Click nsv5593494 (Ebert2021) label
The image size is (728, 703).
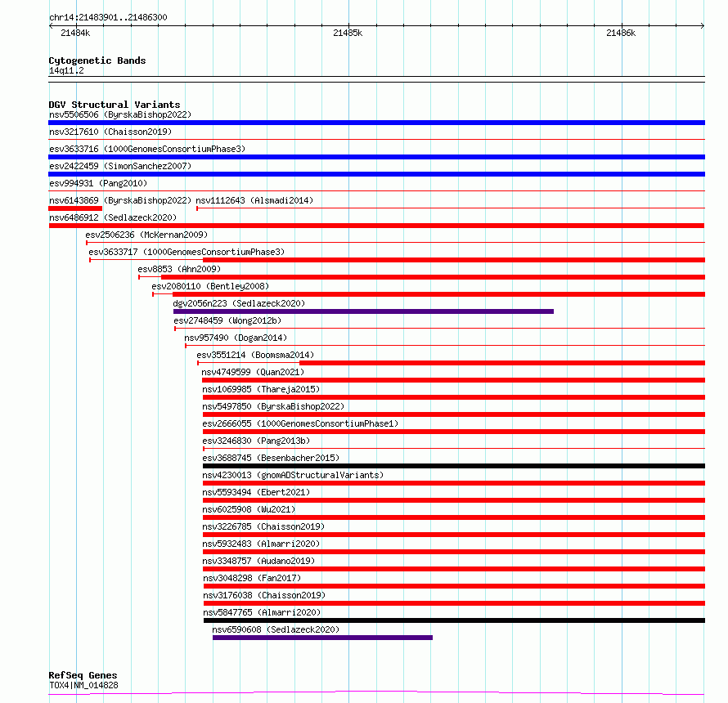pyautogui.click(x=256, y=492)
